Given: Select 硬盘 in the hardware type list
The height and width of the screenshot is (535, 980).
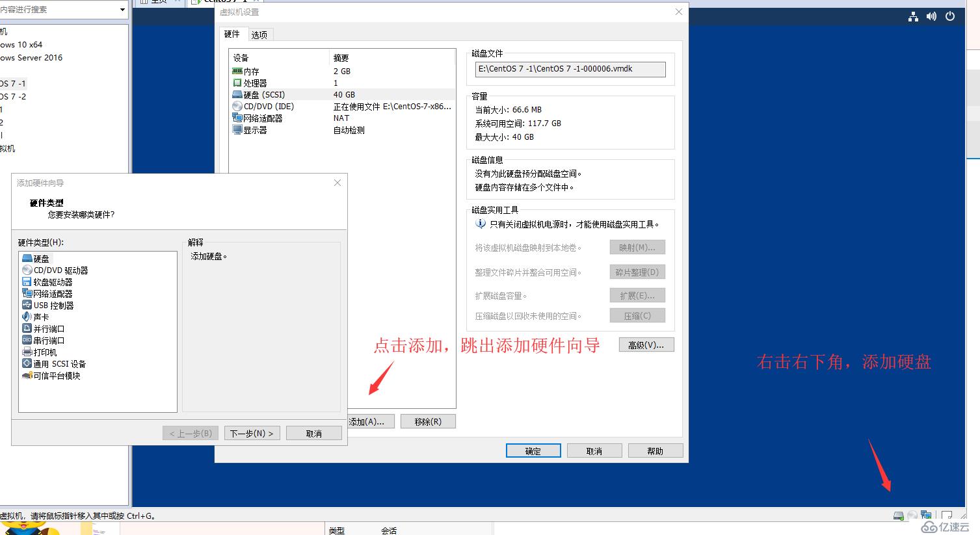Looking at the screenshot, I should tap(36, 259).
